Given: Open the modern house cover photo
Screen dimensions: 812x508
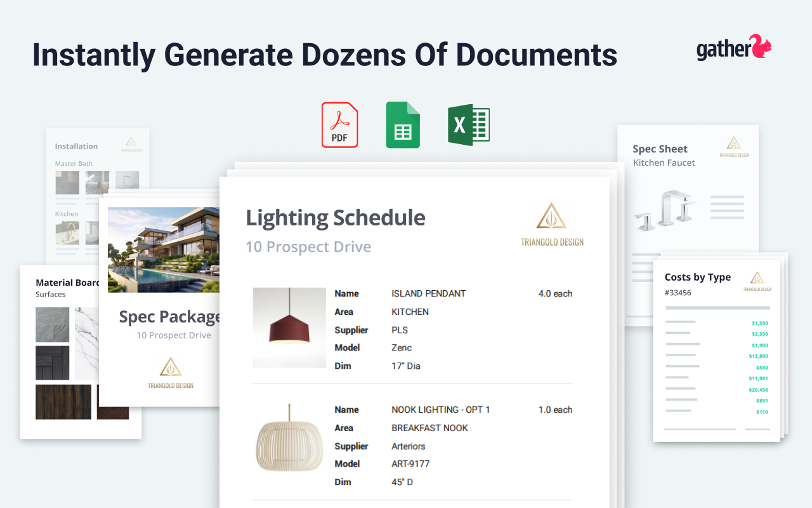Looking at the screenshot, I should click(x=164, y=249).
